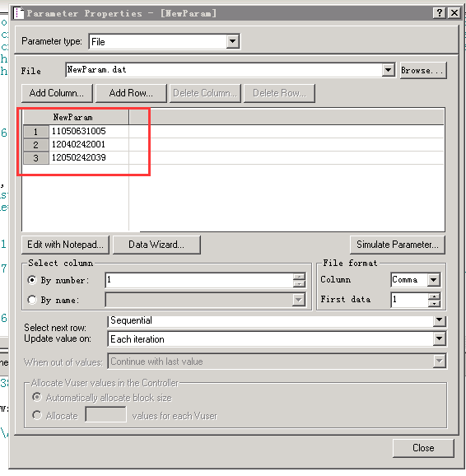The height and width of the screenshot is (476, 466).
Task: Click the First data input field
Action: [x=409, y=300]
